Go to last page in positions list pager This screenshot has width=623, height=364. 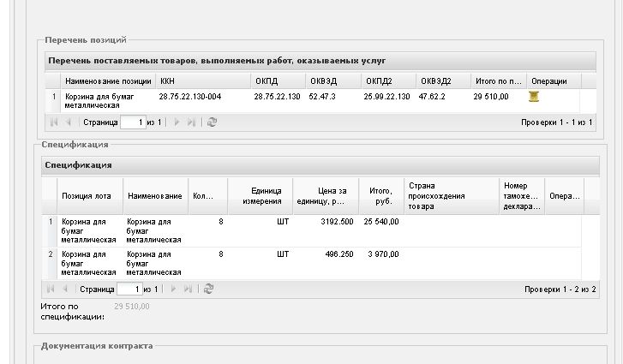pos(191,122)
